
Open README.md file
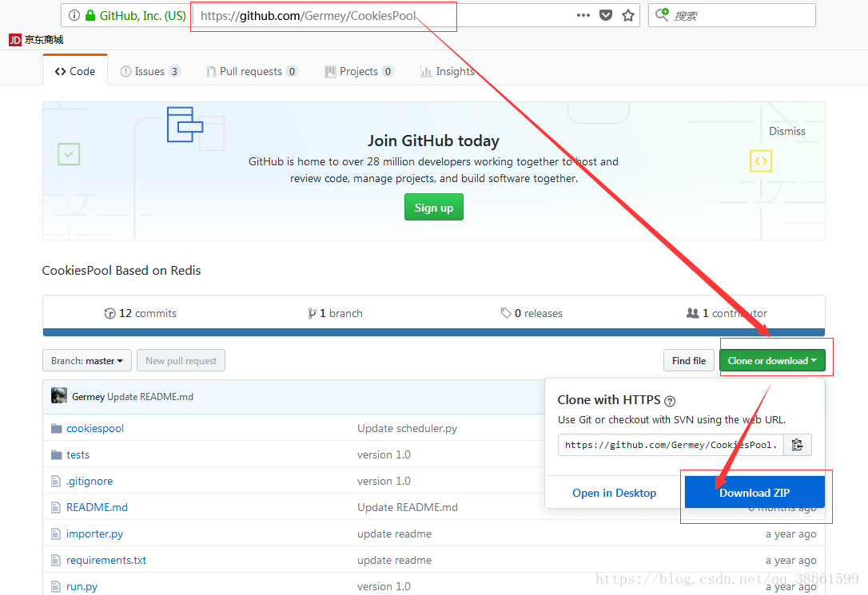pyautogui.click(x=97, y=507)
